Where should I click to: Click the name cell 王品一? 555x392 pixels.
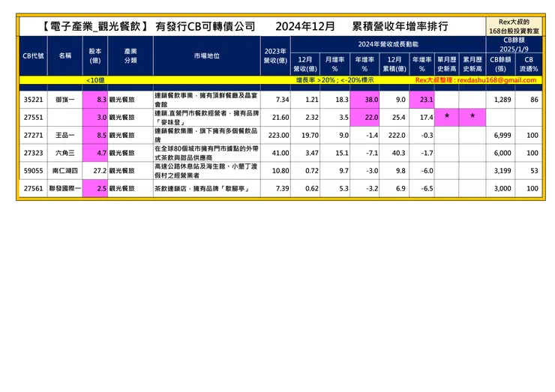click(x=64, y=135)
